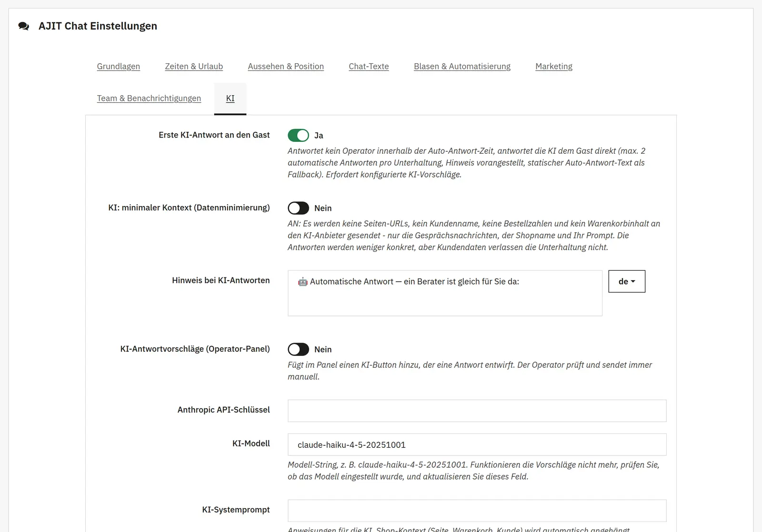The image size is (762, 532).
Task: Disable the Erste KI-Antwort an den Gast toggle
Action: [298, 136]
